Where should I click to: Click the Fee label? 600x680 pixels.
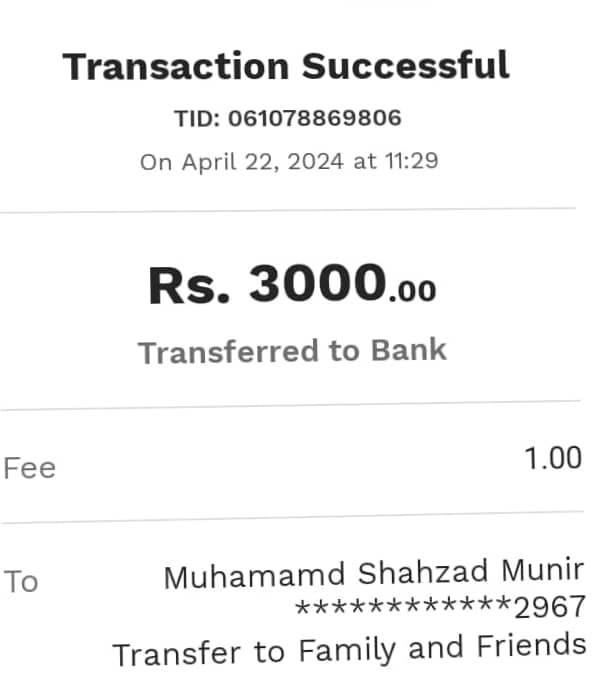(x=30, y=468)
